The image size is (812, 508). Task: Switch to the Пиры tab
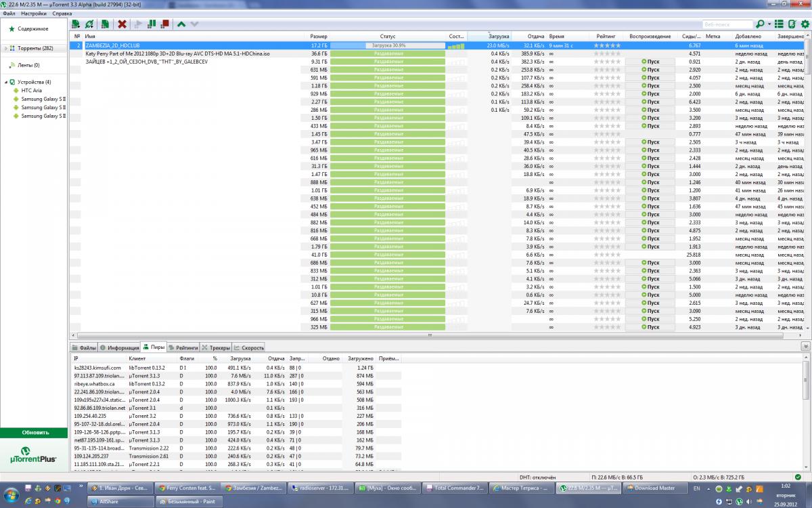[154, 347]
